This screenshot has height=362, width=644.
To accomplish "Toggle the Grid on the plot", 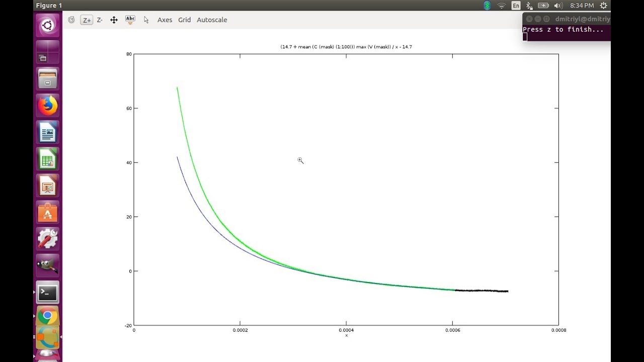I will 184,20.
